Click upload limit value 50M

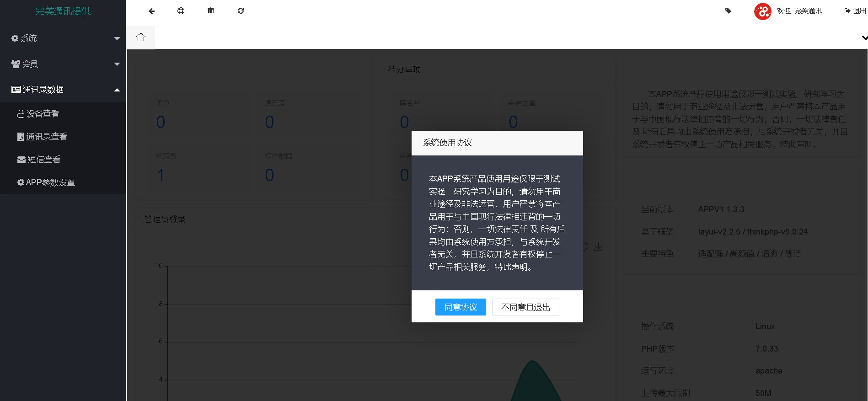[763, 393]
